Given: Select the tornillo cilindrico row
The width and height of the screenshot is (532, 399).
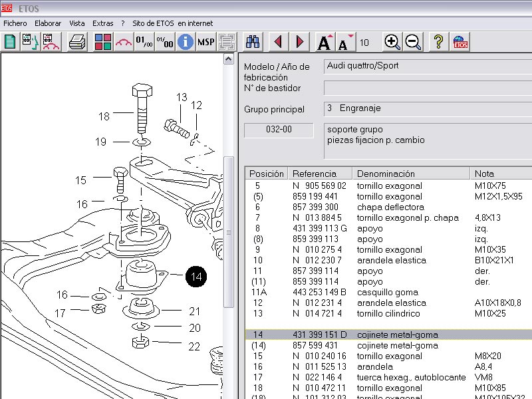Looking at the screenshot, I should point(388,313).
